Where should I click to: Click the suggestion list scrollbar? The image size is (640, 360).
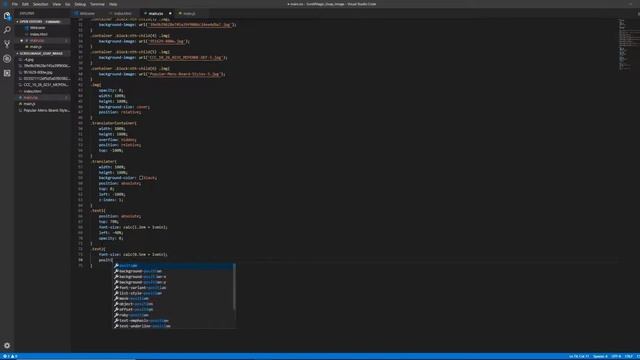[x=234, y=287]
